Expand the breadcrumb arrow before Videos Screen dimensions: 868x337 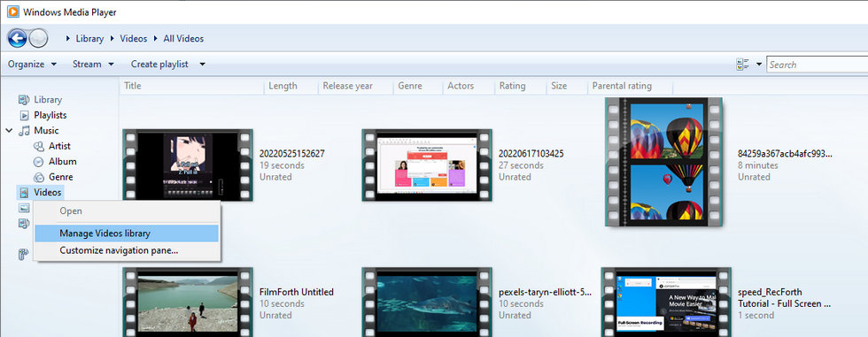pyautogui.click(x=112, y=39)
